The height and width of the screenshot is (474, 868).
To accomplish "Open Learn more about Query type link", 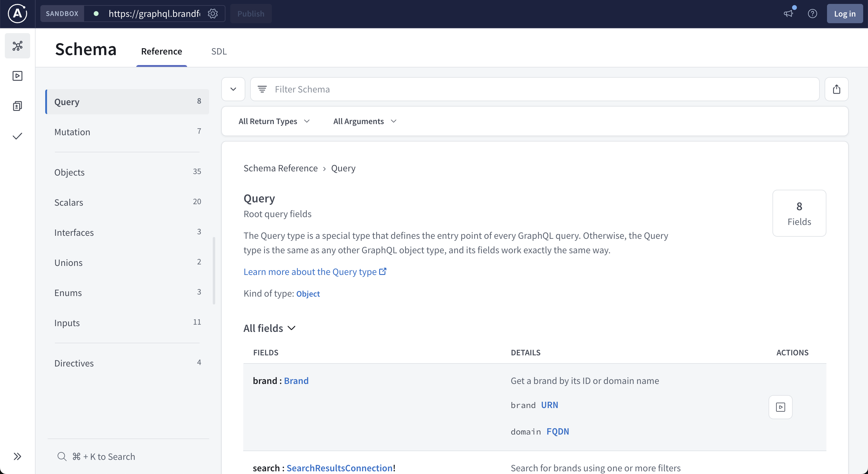I will click(x=315, y=272).
